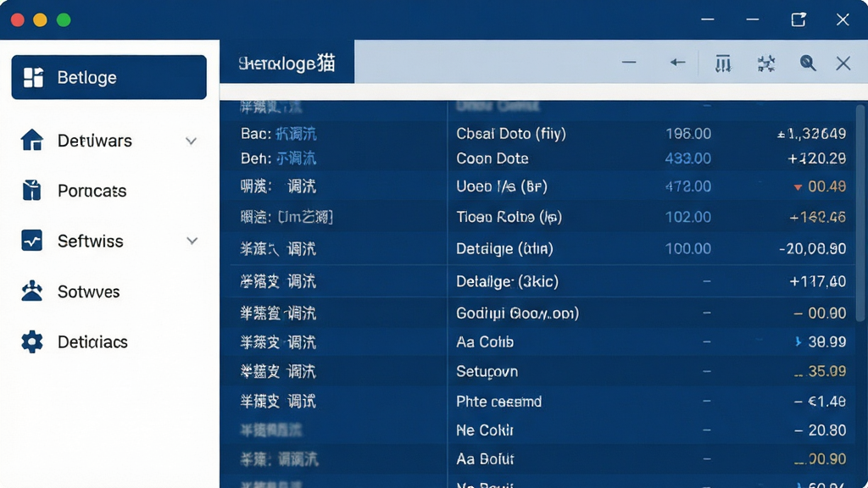Click the amount 35.09

(827, 371)
